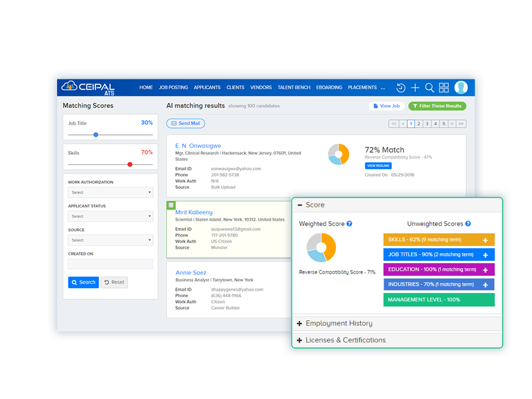The image size is (532, 399).
Task: Click the plus add icon in header
Action: tap(415, 88)
